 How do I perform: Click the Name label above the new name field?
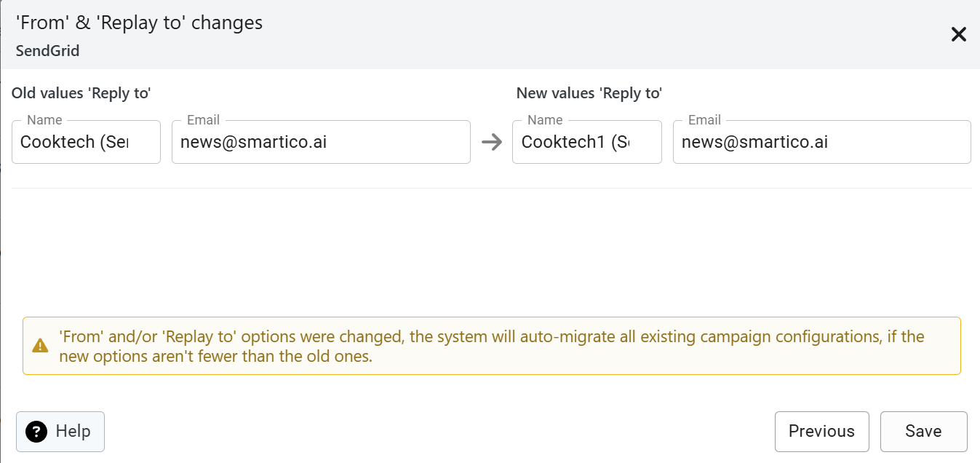(x=545, y=120)
